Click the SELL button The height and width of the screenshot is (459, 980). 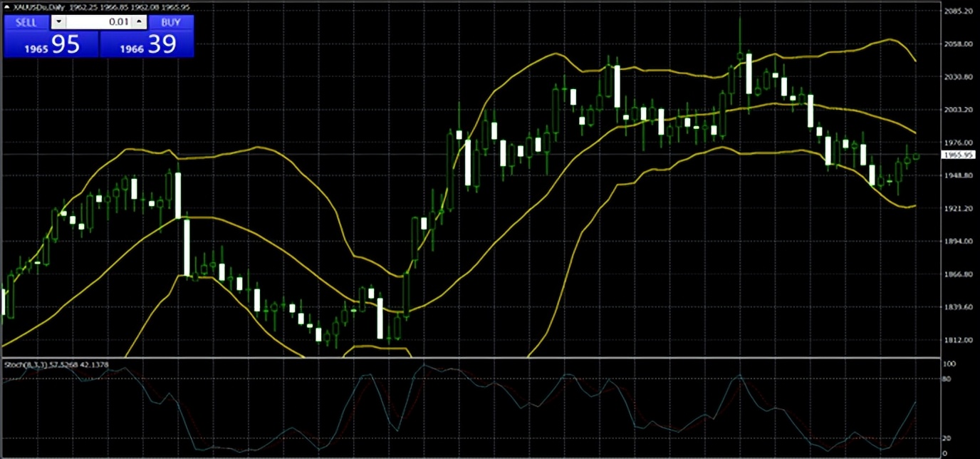(26, 22)
